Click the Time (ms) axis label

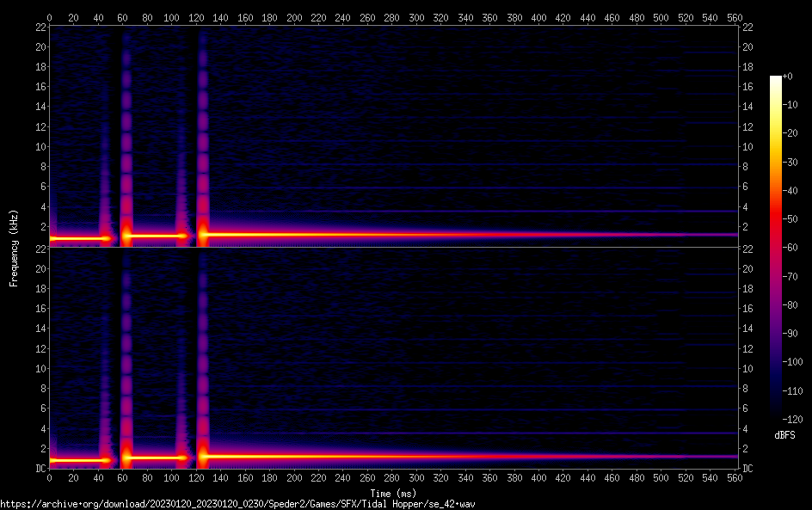point(392,493)
